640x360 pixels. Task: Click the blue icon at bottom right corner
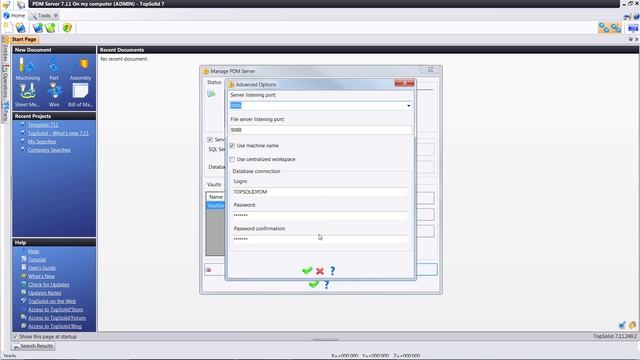pos(622,325)
